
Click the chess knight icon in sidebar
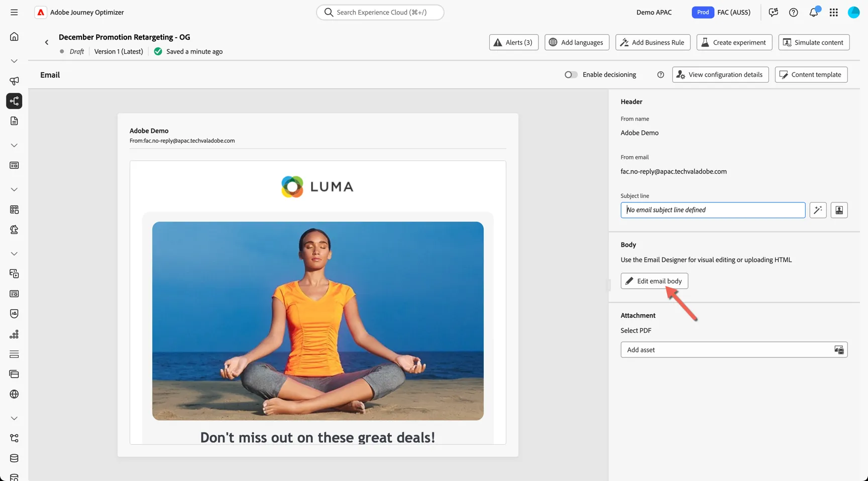click(x=14, y=229)
